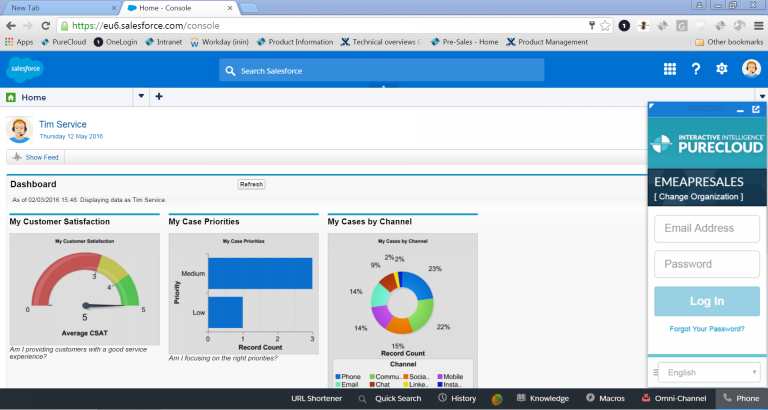Open the My Case Priorities bar chart

(243, 293)
